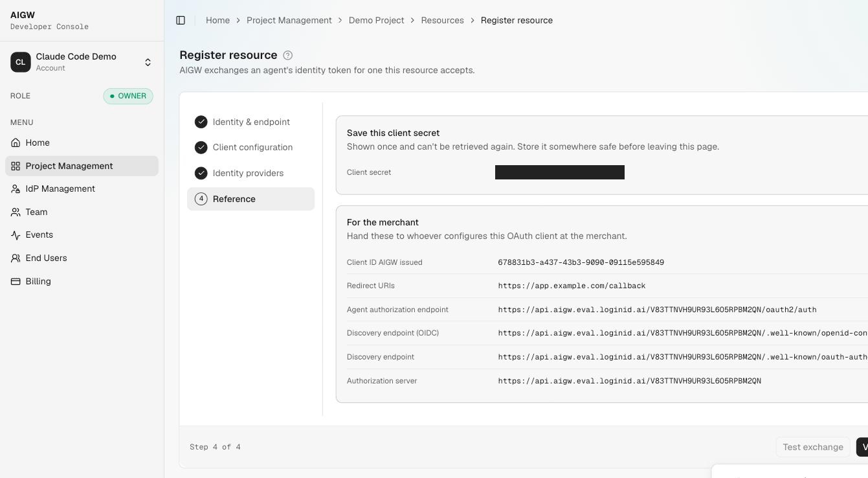The height and width of the screenshot is (478, 868).
Task: Click the Discovery endpoint (OIDC) URL
Action: 683,333
